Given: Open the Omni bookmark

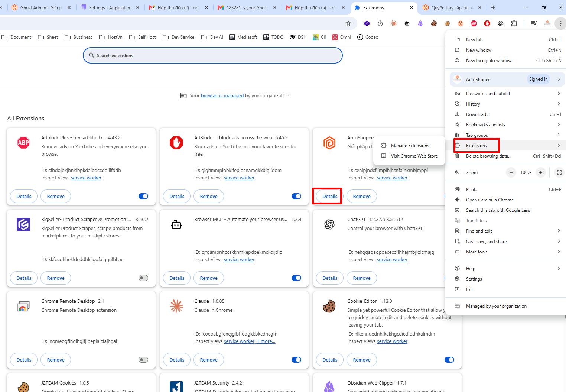Looking at the screenshot, I should click(x=342, y=37).
